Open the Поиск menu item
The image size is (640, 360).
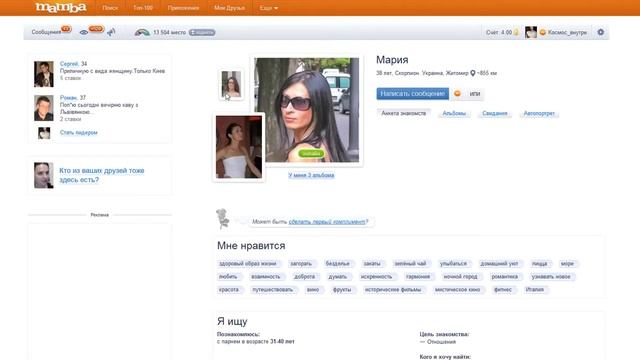tap(110, 8)
